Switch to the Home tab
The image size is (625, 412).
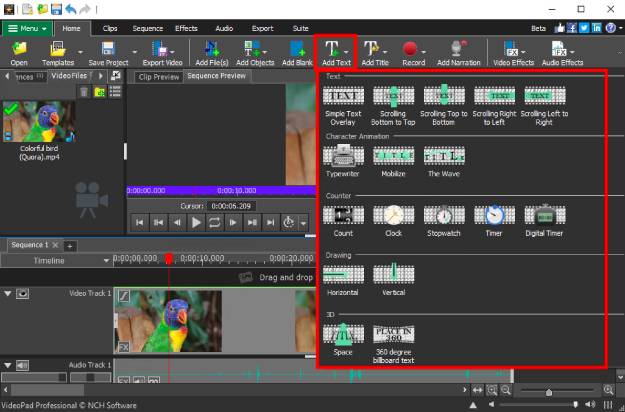[71, 29]
